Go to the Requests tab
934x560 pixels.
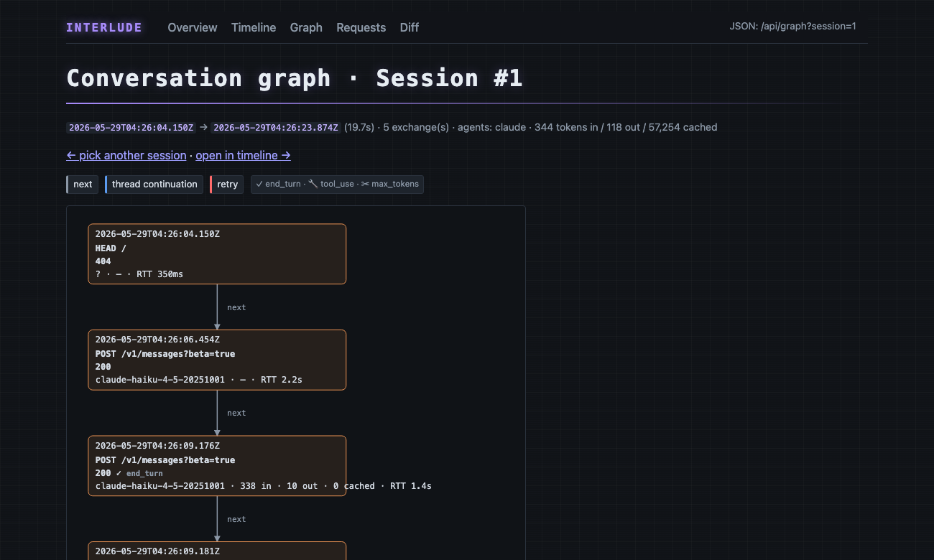tap(361, 27)
